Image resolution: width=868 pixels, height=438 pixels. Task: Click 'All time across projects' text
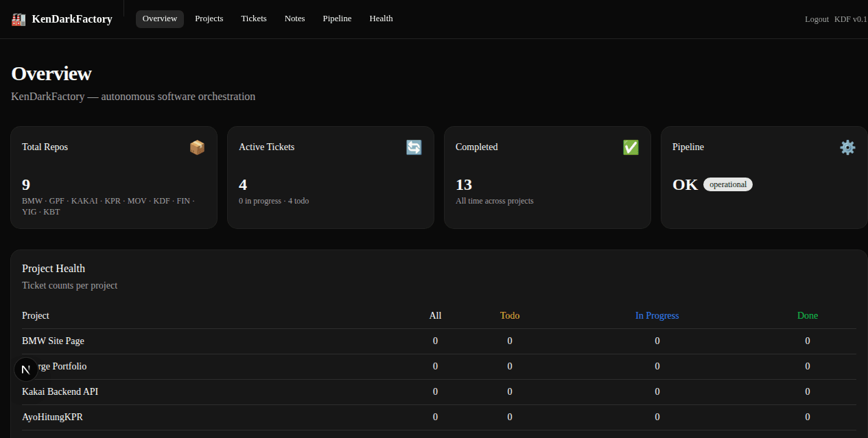pyautogui.click(x=495, y=201)
